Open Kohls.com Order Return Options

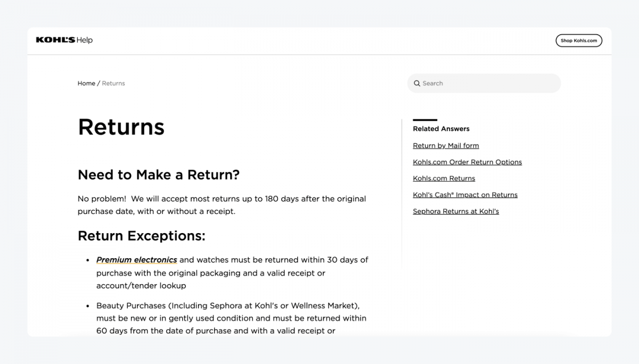[x=468, y=162]
